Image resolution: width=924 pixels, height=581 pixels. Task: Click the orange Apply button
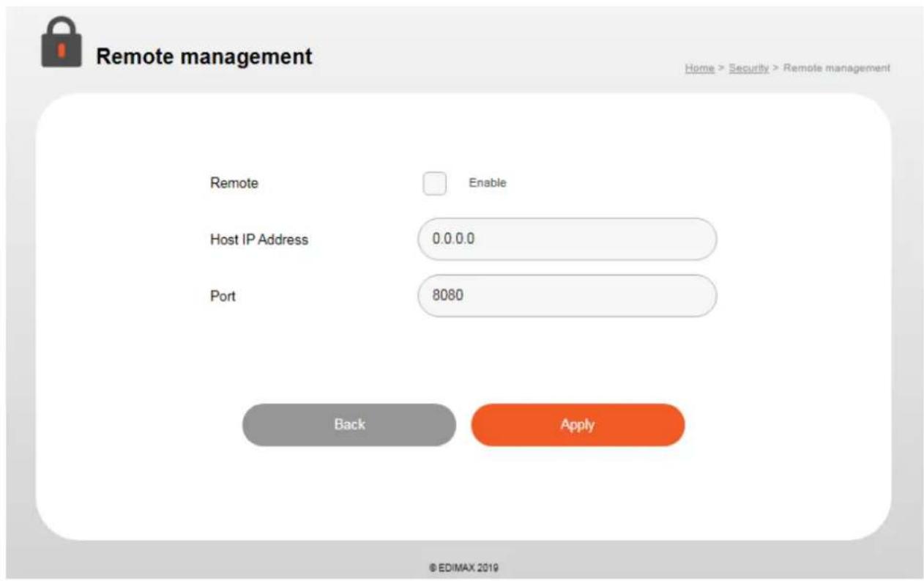(578, 425)
